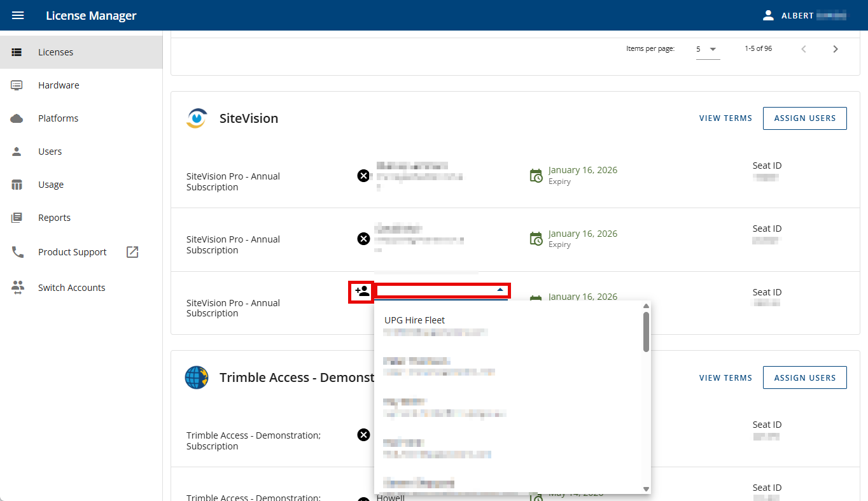Open the Reports page in sidebar

click(x=54, y=218)
